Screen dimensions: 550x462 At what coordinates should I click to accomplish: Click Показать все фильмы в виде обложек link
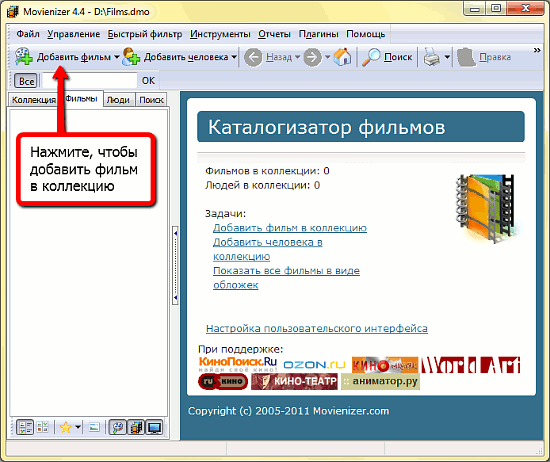(x=286, y=278)
